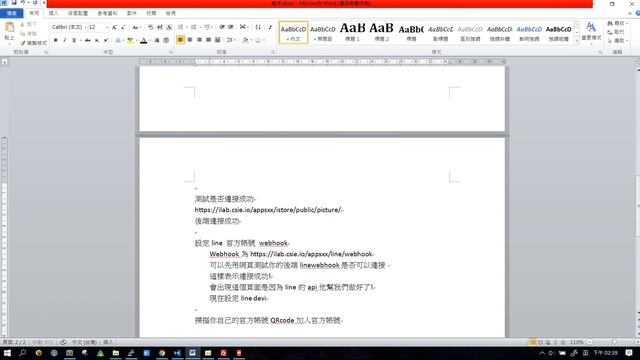Apply yellow text highlight color
Image resolution: width=640 pixels, height=360 pixels.
[130, 40]
